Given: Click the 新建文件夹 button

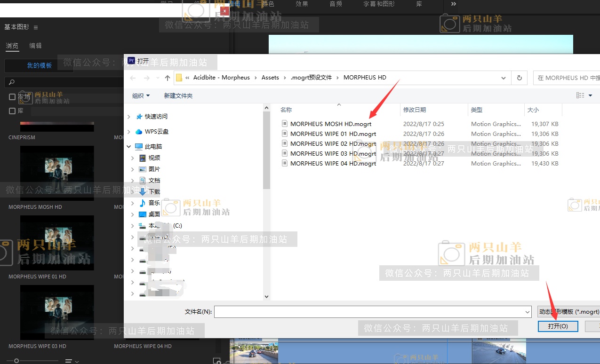Looking at the screenshot, I should [178, 96].
